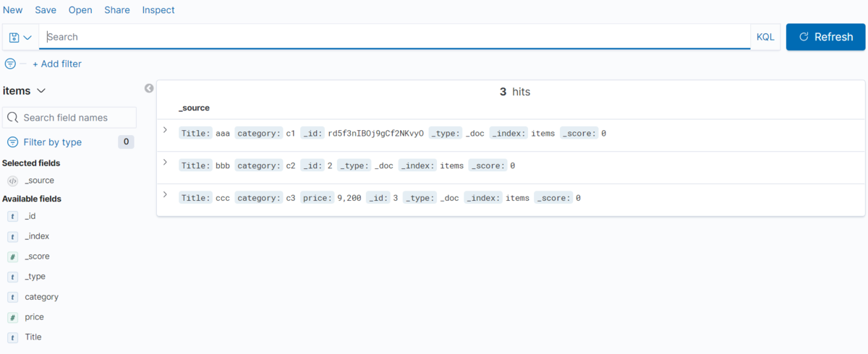Click the price number type icon
This screenshot has height=354, width=868.
point(12,317)
